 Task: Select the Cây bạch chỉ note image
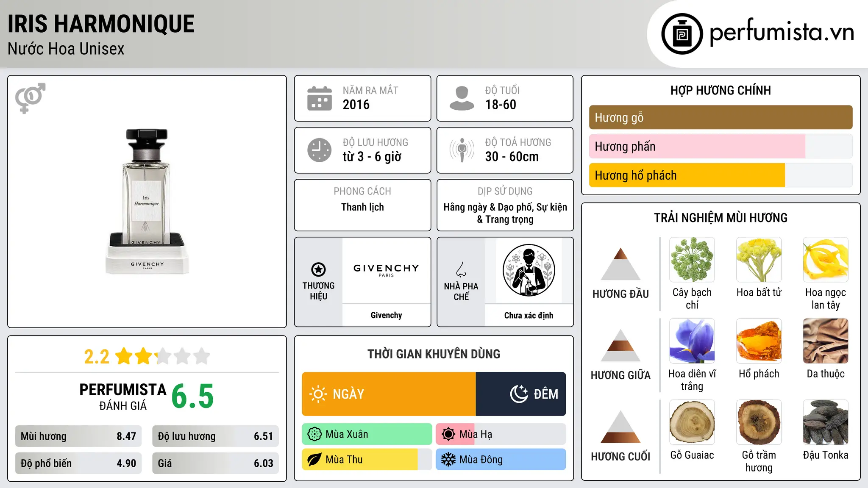[x=692, y=260]
